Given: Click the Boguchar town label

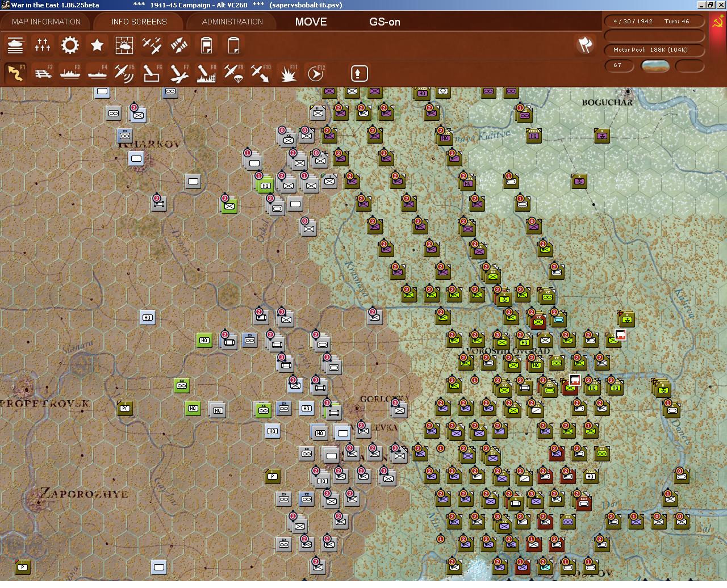Looking at the screenshot, I should point(607,102).
